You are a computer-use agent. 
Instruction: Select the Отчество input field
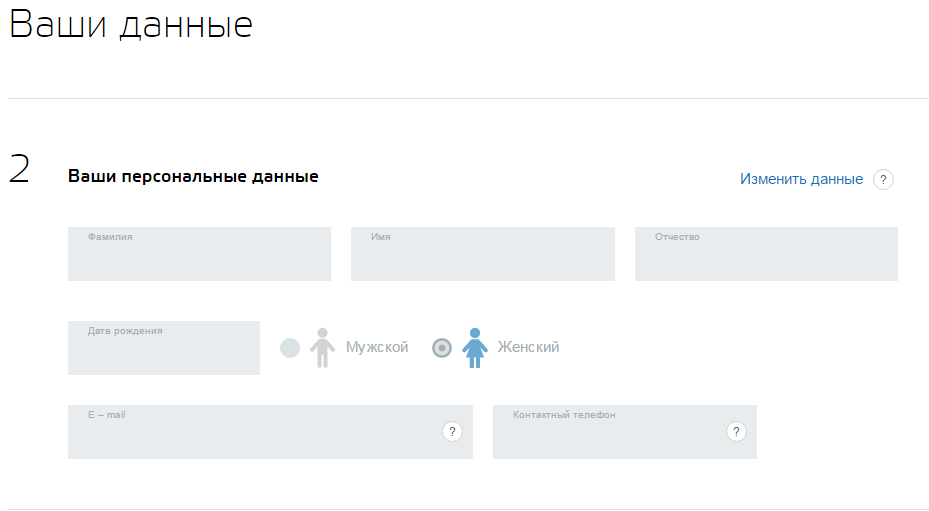tap(766, 258)
